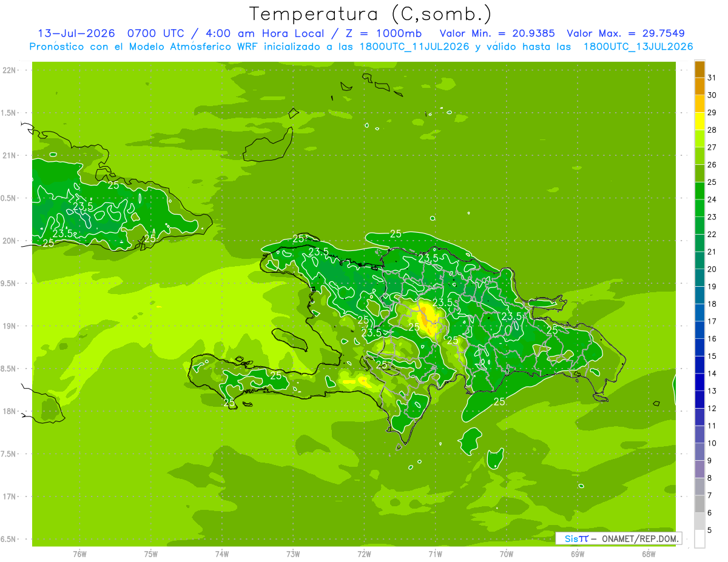Click the '19N' latitude axis label
The width and height of the screenshot is (728, 562).
pos(9,326)
